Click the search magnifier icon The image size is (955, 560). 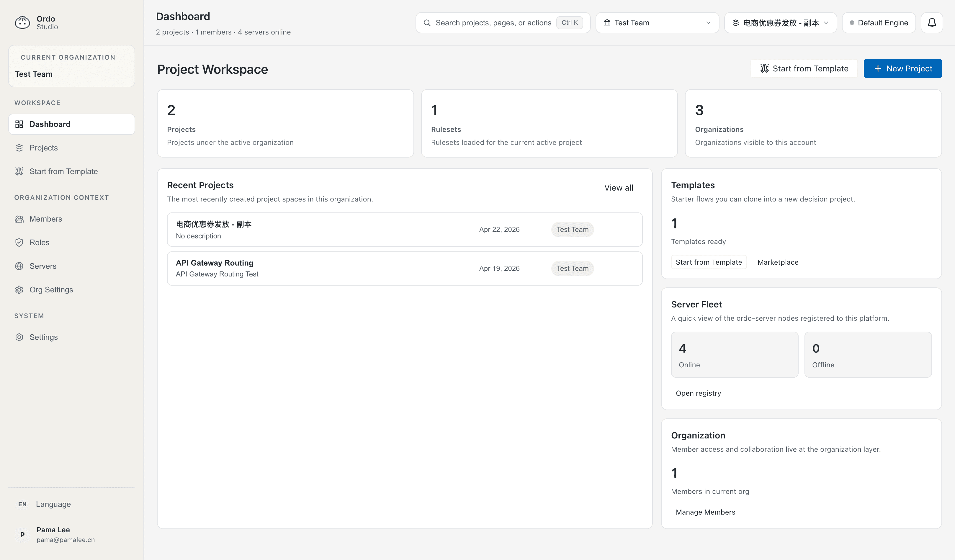(427, 23)
